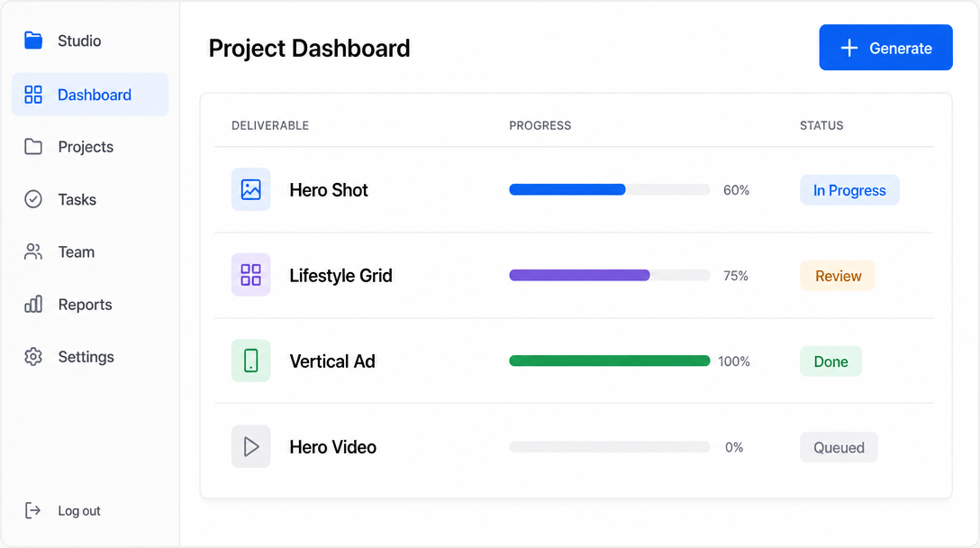The width and height of the screenshot is (980, 548).
Task: Click the PROGRESS column header
Action: 540,126
